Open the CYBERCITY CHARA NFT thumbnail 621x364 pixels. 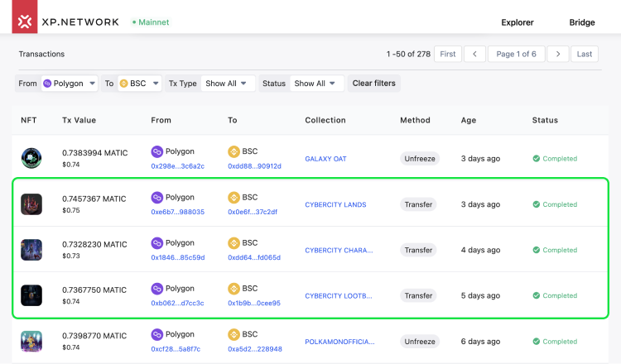click(x=31, y=250)
